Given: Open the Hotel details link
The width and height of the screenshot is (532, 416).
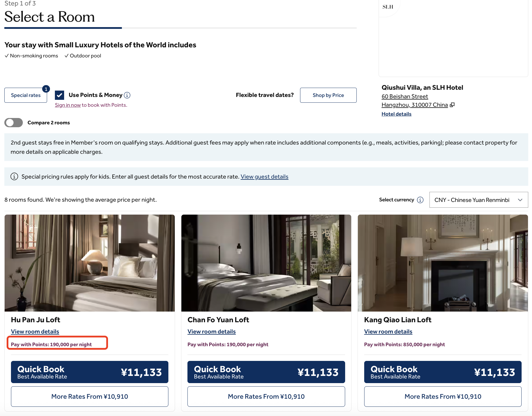Looking at the screenshot, I should [397, 114].
